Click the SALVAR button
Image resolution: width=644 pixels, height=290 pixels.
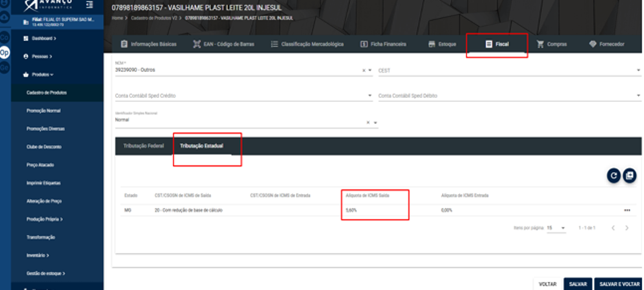pyautogui.click(x=578, y=284)
